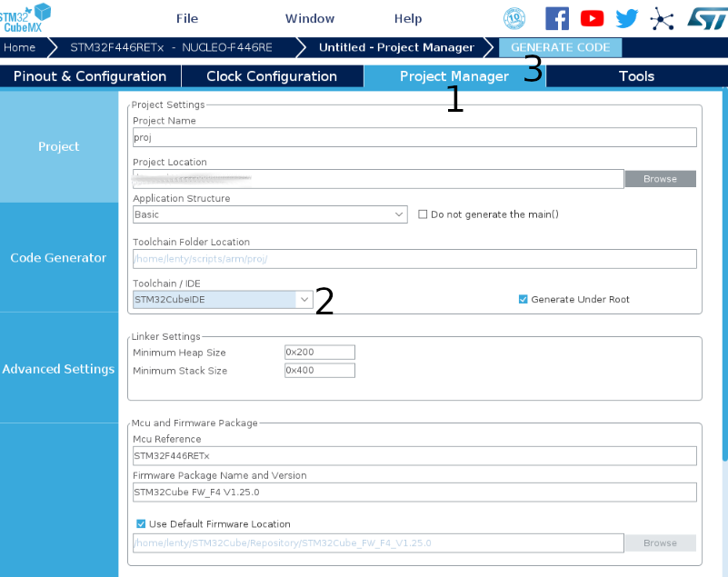728x577 pixels.
Task: Click the Project Name field
Action: coord(414,137)
